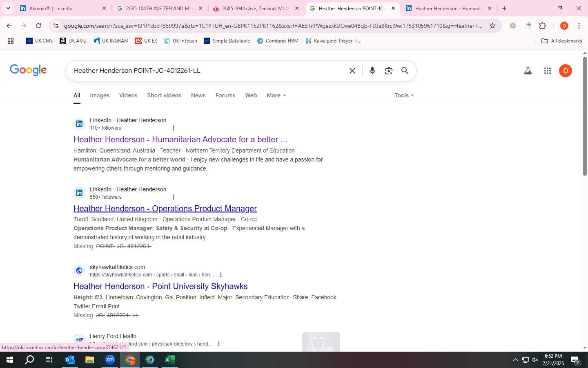The width and height of the screenshot is (588, 368).
Task: Open Search Labs flask icon
Action: pos(528,71)
